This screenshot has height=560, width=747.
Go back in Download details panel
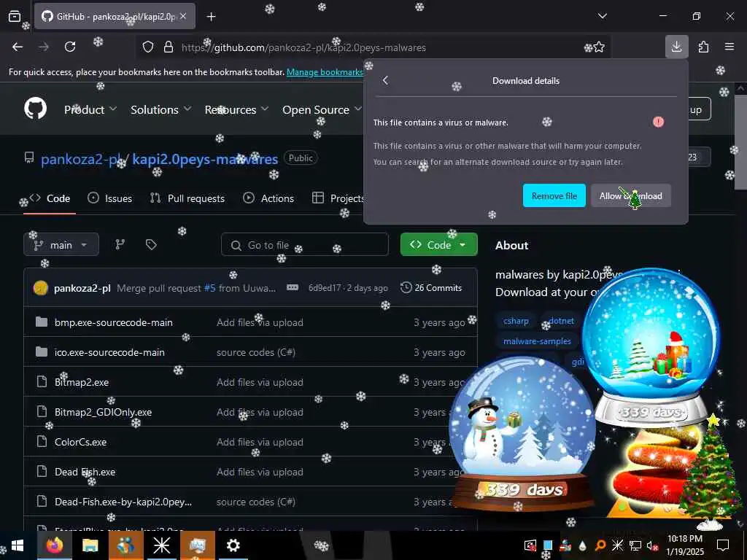(385, 80)
